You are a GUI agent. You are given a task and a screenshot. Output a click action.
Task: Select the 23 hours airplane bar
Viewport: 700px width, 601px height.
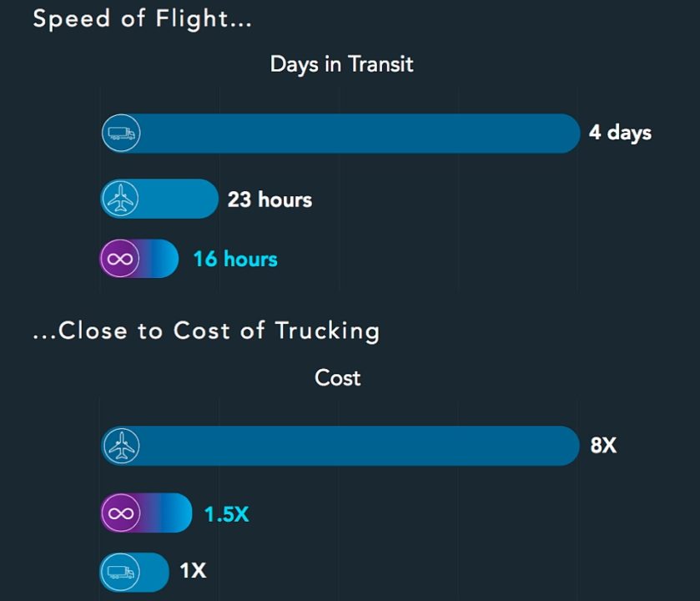[x=159, y=199]
